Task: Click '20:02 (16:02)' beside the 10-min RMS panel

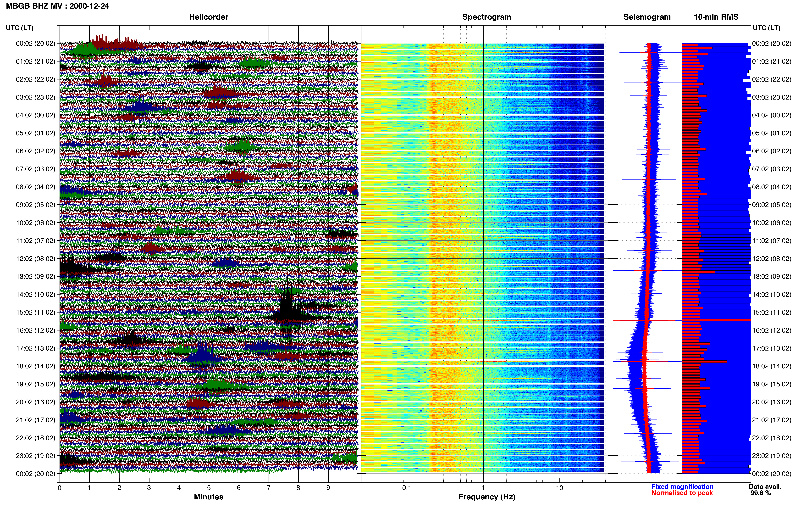Action: pyautogui.click(x=772, y=402)
